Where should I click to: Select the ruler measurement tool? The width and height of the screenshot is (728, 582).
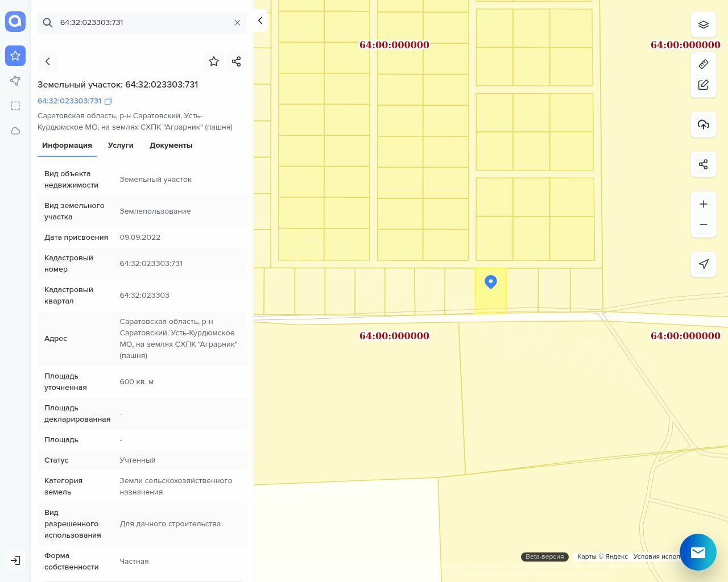[704, 64]
